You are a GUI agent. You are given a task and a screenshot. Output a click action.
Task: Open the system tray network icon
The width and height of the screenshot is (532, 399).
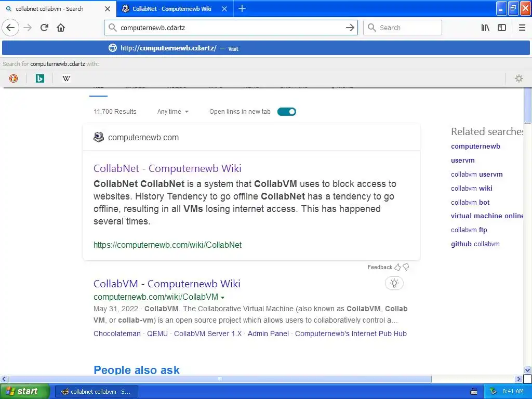pos(493,391)
